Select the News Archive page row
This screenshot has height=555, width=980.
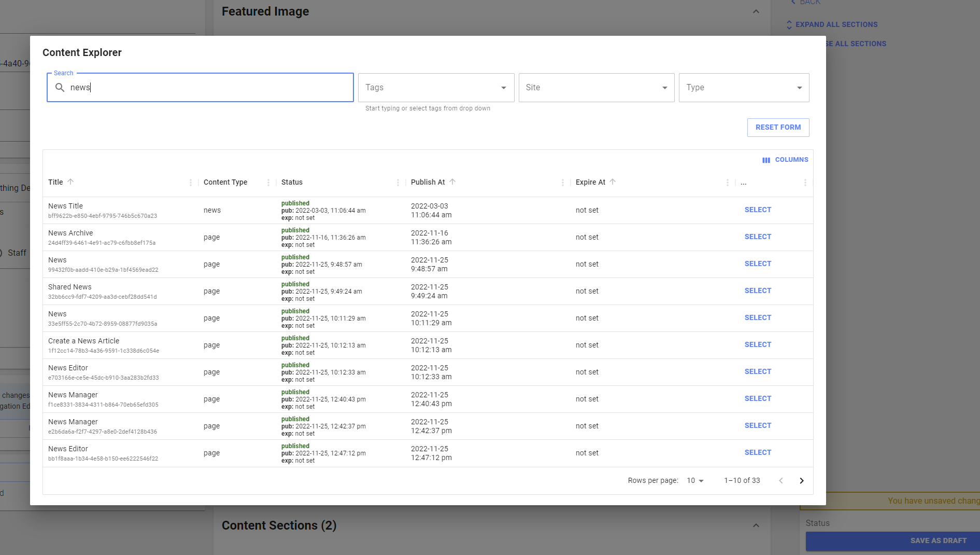click(758, 237)
